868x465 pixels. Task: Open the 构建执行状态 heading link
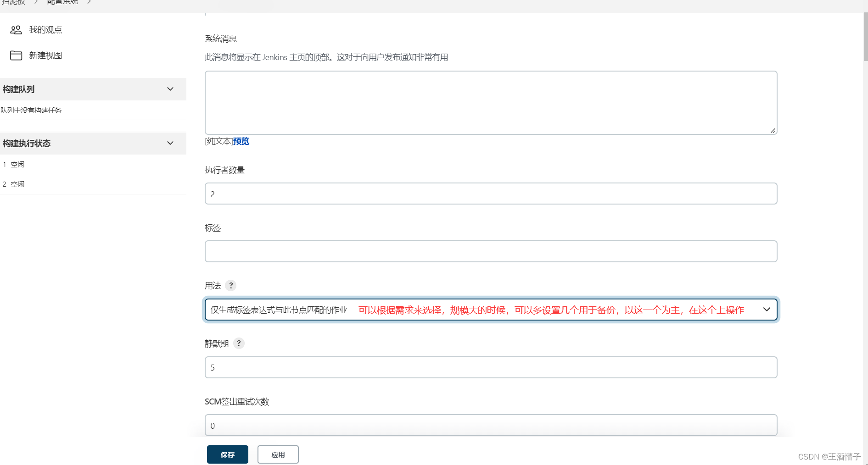point(27,144)
